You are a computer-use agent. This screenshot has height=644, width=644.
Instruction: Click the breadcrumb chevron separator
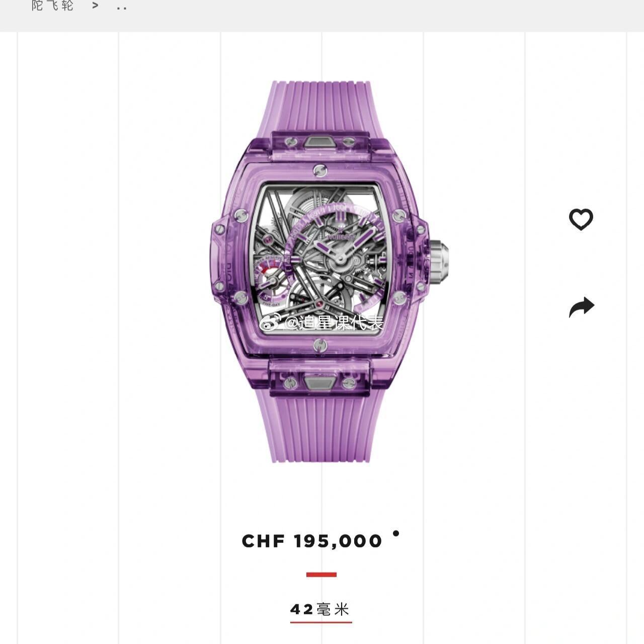coord(95,6)
